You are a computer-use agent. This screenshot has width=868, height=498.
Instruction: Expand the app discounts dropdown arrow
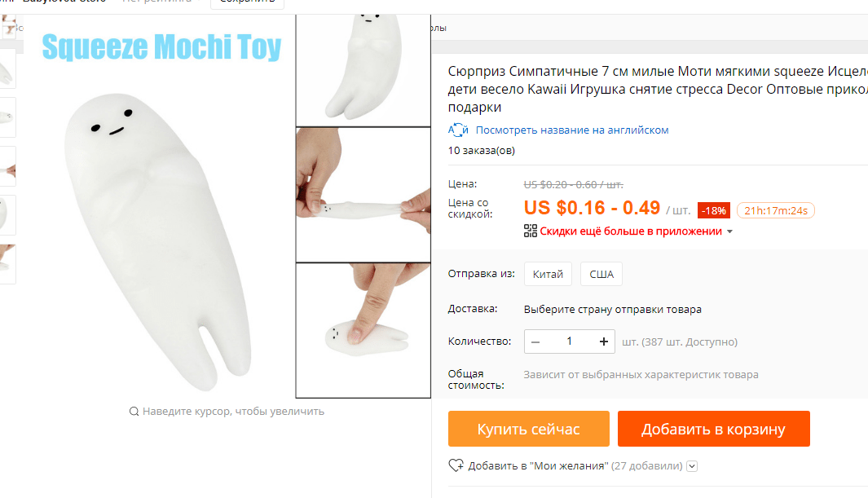click(x=729, y=231)
